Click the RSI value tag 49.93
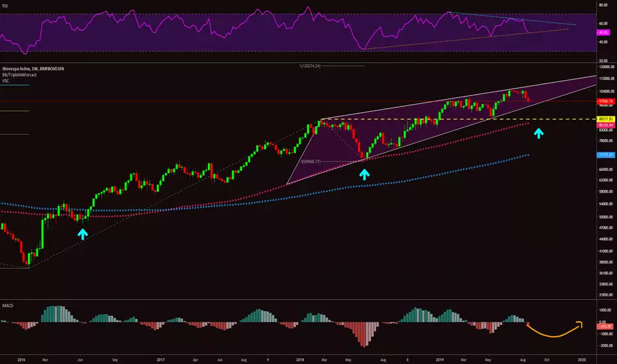Viewport: 617px width, 364px height. 603,32
